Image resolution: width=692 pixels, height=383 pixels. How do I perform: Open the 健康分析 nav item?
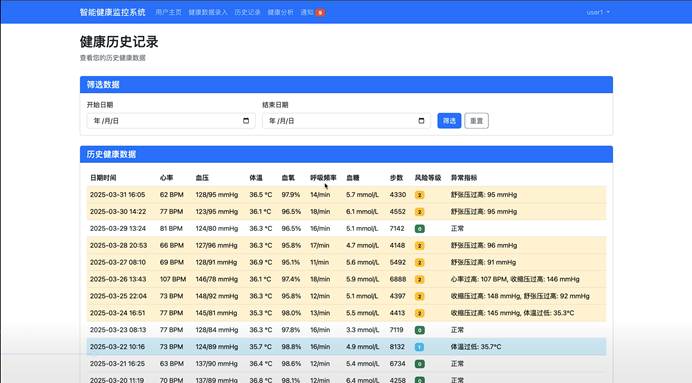click(x=280, y=12)
